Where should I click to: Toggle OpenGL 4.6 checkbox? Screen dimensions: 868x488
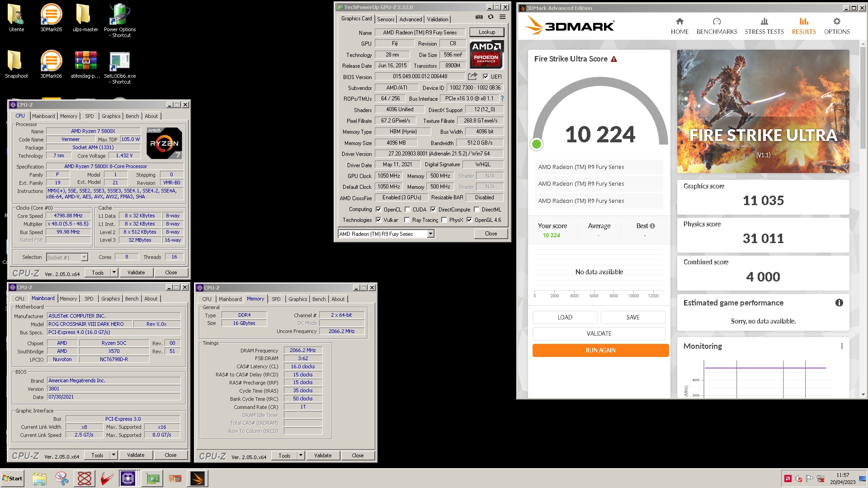click(x=469, y=220)
